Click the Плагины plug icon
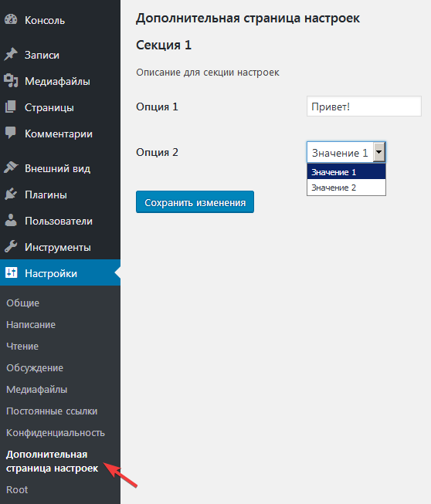431x504 pixels. coord(11,194)
